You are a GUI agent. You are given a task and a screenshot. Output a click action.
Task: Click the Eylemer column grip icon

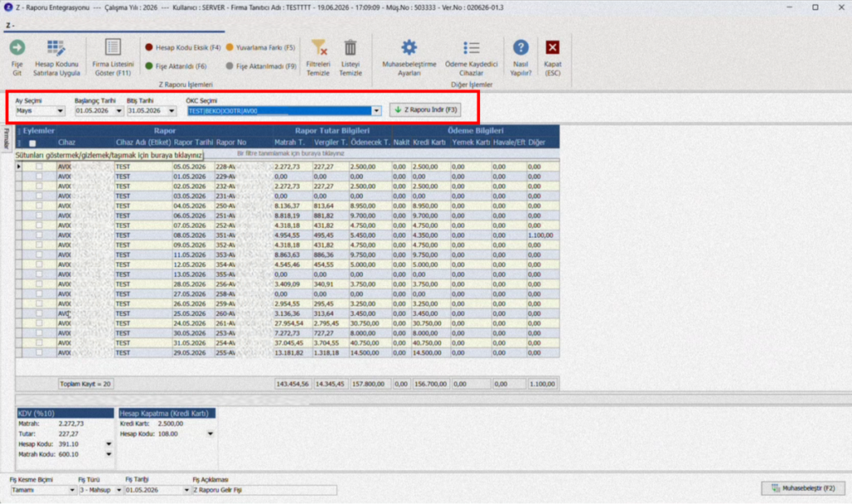19,131
